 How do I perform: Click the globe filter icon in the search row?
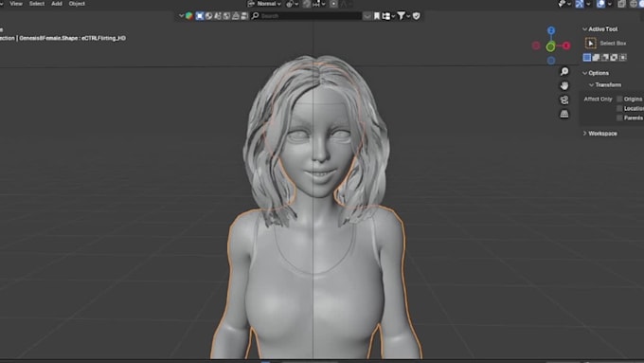click(208, 15)
